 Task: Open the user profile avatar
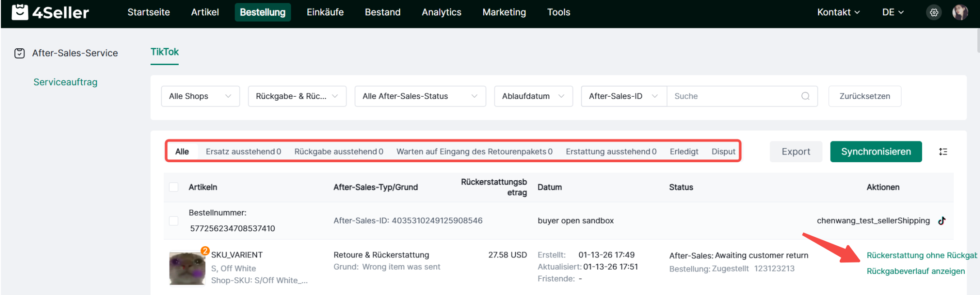(x=960, y=13)
